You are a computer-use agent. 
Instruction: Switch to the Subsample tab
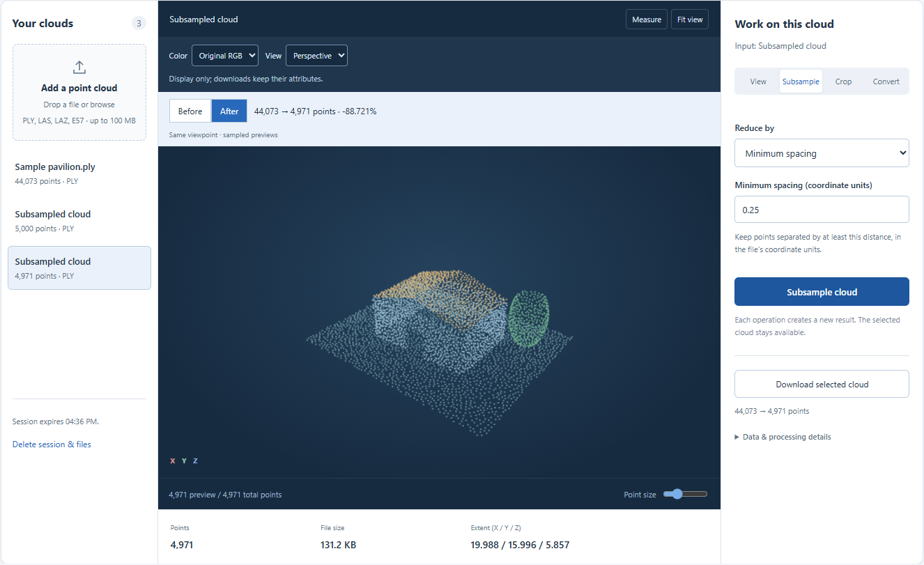[801, 82]
